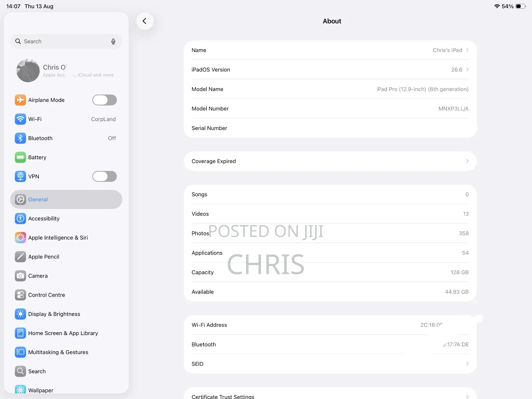Tap the green Battery icon

click(20, 157)
